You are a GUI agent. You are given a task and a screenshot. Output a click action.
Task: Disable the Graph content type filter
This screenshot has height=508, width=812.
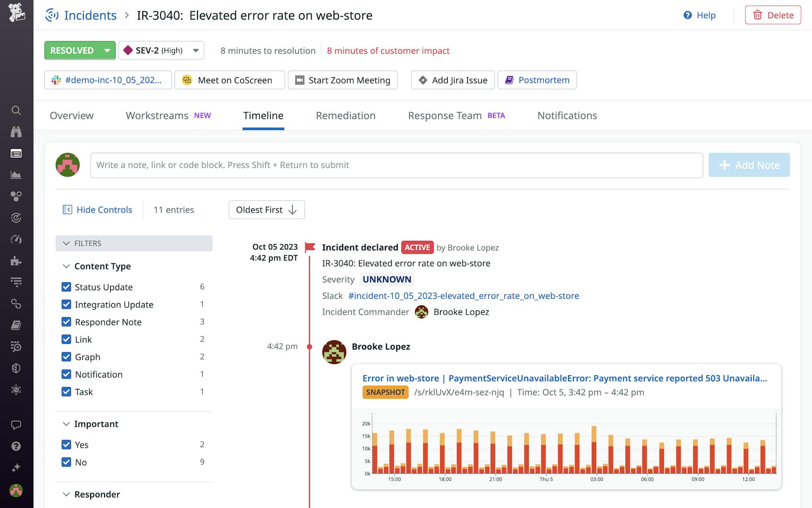[66, 356]
